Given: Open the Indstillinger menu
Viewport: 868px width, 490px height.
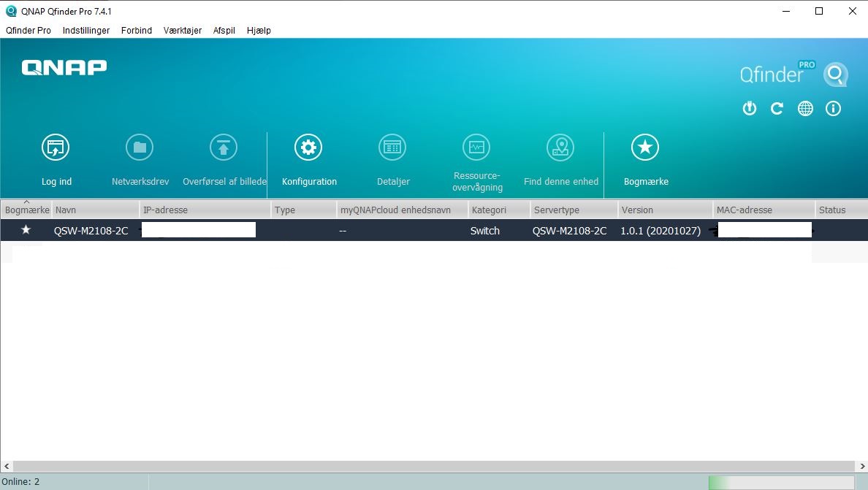Looking at the screenshot, I should point(85,31).
